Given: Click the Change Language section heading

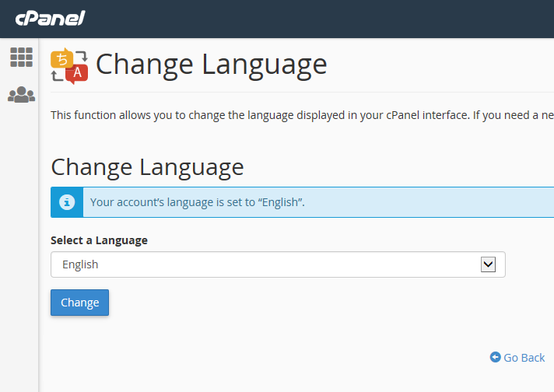Looking at the screenshot, I should pyautogui.click(x=147, y=167).
